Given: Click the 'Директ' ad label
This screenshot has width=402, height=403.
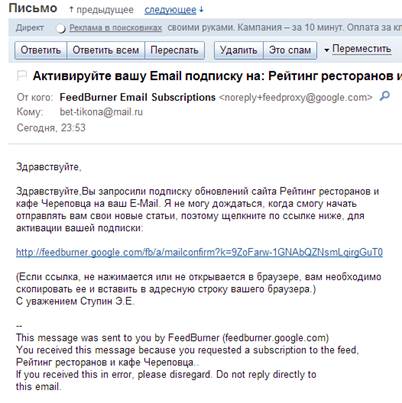Looking at the screenshot, I should [30, 28].
